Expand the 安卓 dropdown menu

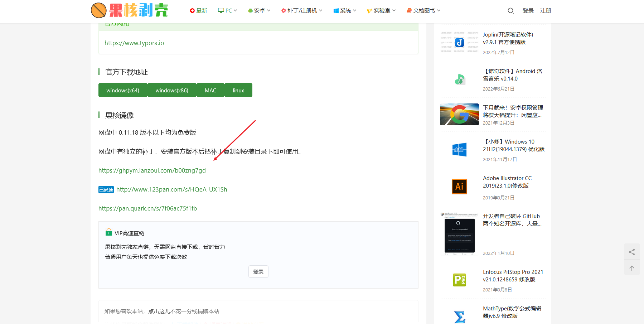(x=259, y=11)
